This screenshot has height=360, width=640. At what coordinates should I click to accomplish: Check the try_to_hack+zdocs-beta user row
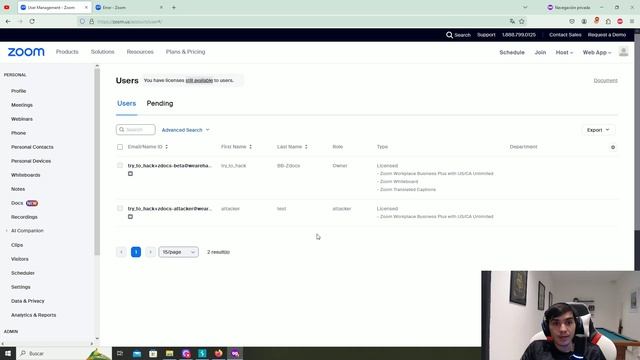click(120, 165)
